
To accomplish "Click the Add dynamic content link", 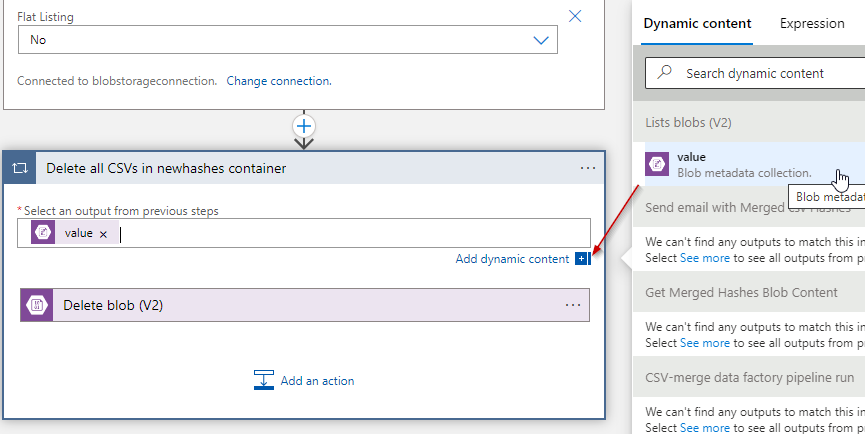I will [512, 259].
